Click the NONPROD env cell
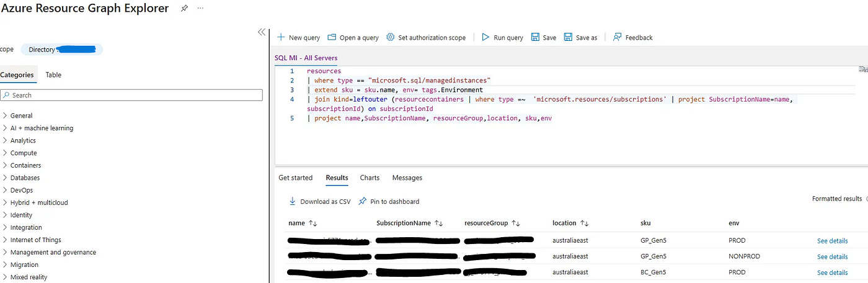Screen dimensions: 868x283 coord(745,256)
